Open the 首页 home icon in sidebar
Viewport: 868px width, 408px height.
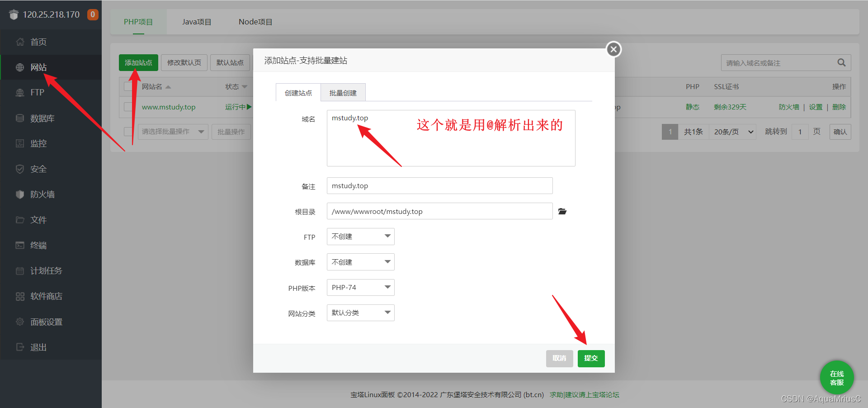coord(20,42)
